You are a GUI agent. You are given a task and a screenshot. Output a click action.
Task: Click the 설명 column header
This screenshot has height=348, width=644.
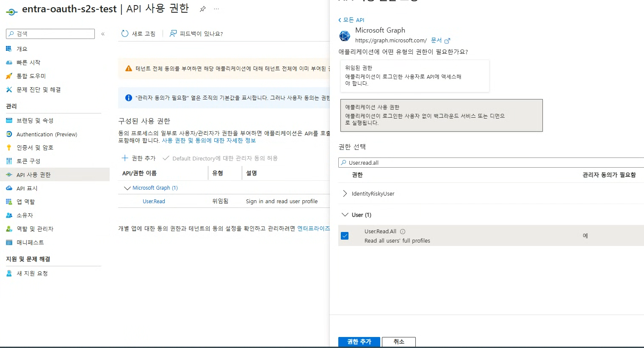click(x=252, y=173)
